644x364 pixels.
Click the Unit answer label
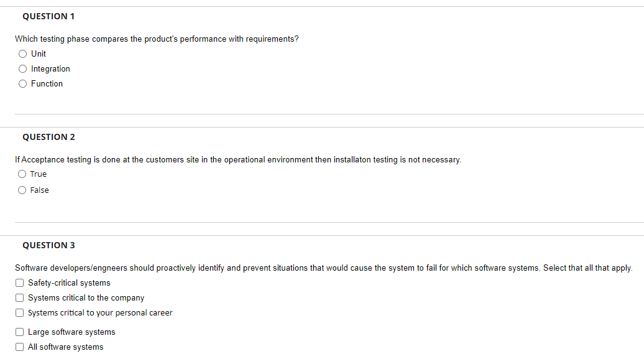(38, 54)
